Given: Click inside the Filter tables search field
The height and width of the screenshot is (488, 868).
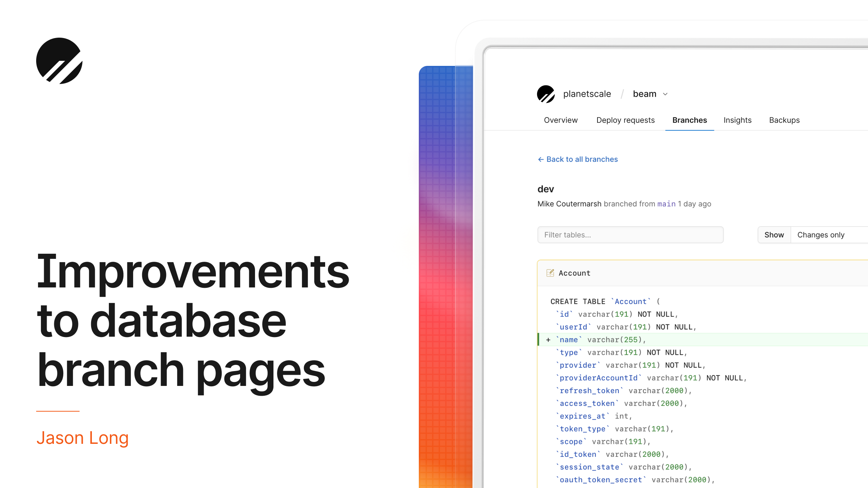Looking at the screenshot, I should (630, 235).
